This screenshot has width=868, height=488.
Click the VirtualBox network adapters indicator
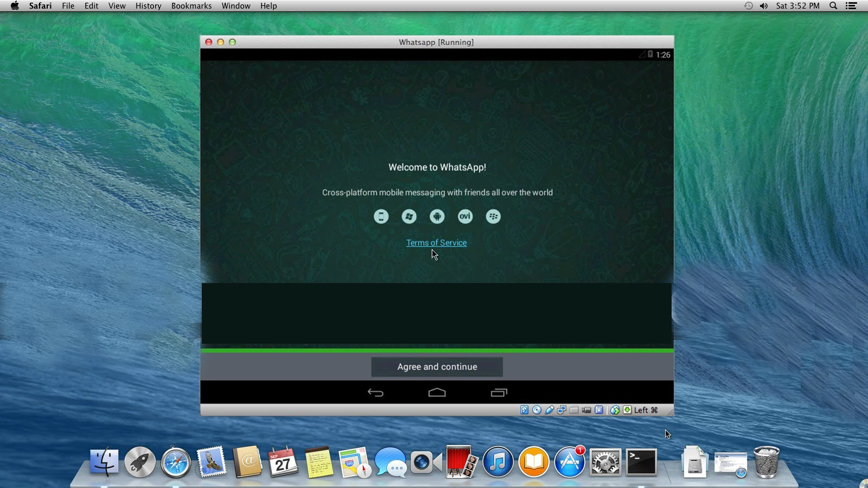tap(561, 410)
